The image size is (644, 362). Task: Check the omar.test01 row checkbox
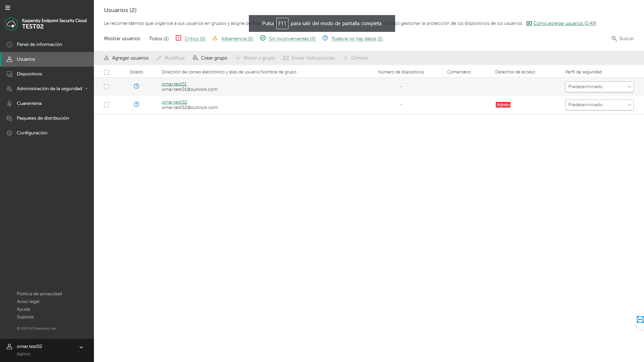(107, 87)
